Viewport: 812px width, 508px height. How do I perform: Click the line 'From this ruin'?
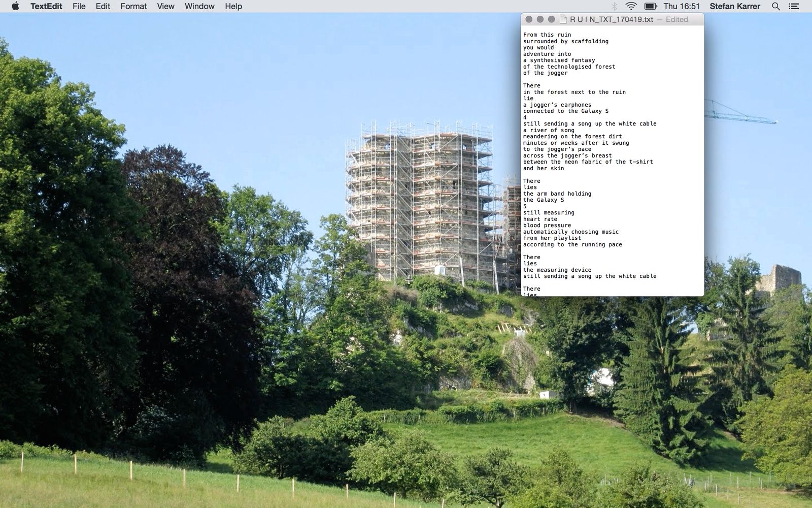[547, 35]
